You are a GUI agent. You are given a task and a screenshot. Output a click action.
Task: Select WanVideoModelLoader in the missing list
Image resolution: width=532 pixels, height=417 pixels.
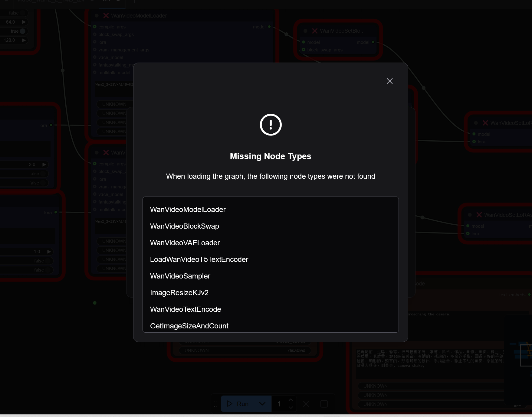(188, 210)
